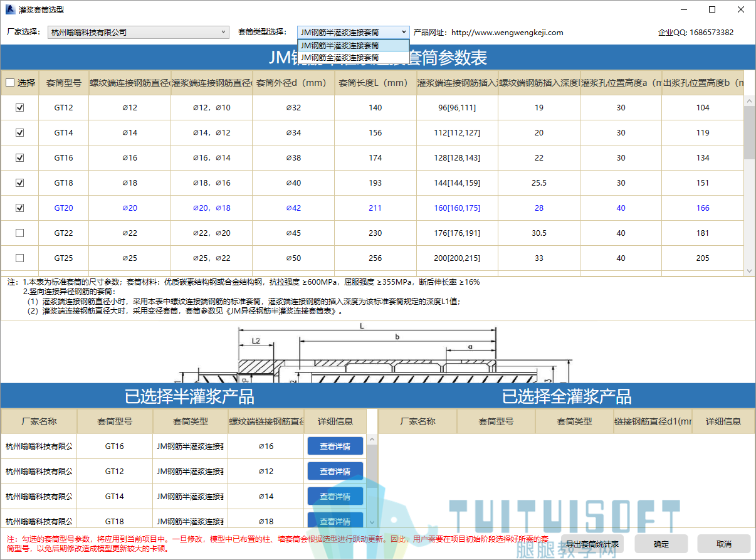Select the GT20 model cell
756x560 pixels.
click(63, 208)
